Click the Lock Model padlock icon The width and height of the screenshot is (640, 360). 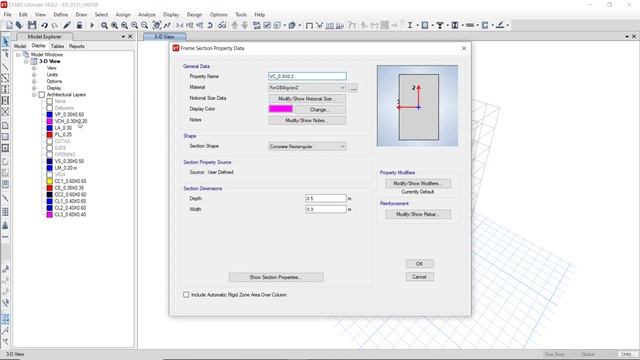tap(80, 25)
